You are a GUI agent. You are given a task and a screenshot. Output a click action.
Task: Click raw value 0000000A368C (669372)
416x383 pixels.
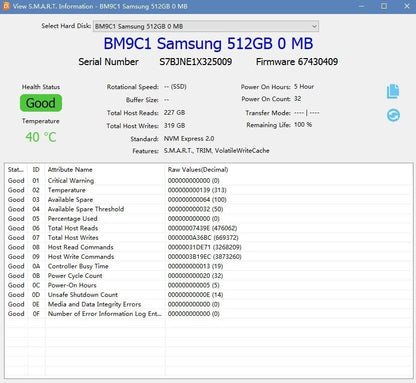(x=203, y=238)
